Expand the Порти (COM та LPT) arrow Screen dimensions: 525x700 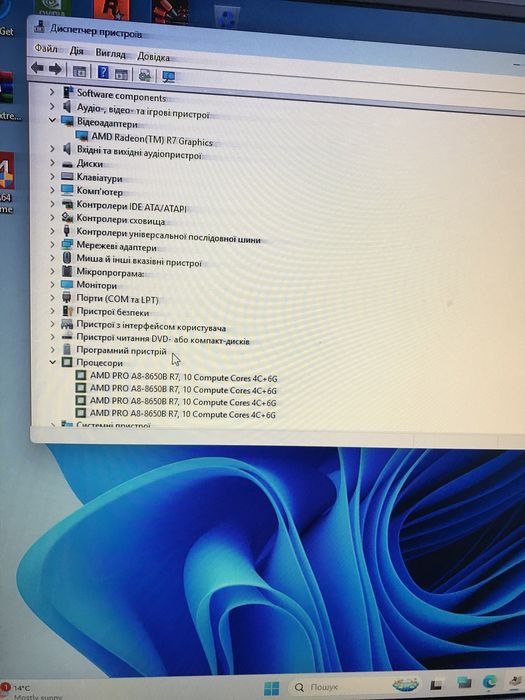click(x=52, y=297)
